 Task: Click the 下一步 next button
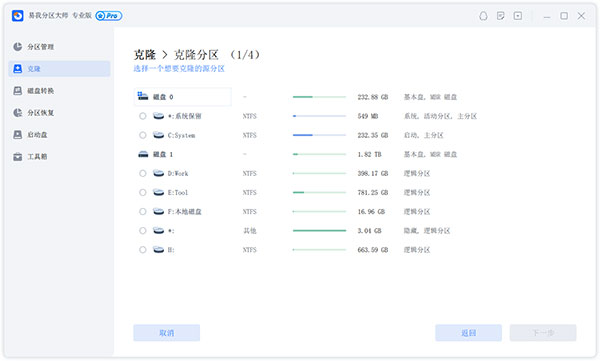click(x=543, y=333)
